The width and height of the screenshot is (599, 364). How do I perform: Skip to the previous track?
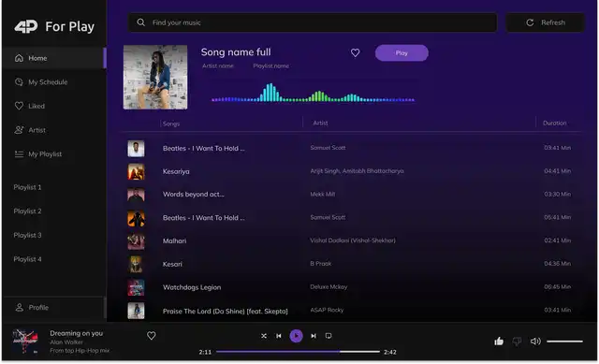coord(279,336)
